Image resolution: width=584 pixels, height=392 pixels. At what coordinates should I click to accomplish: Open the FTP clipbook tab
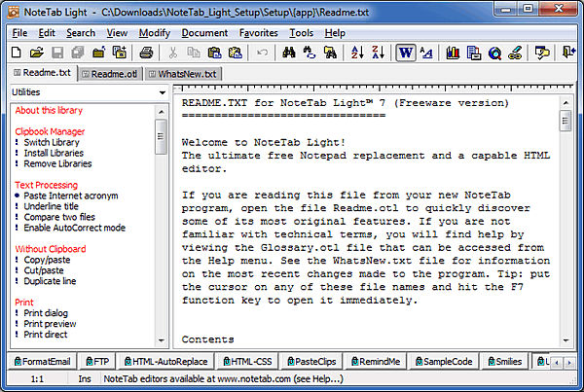point(97,362)
